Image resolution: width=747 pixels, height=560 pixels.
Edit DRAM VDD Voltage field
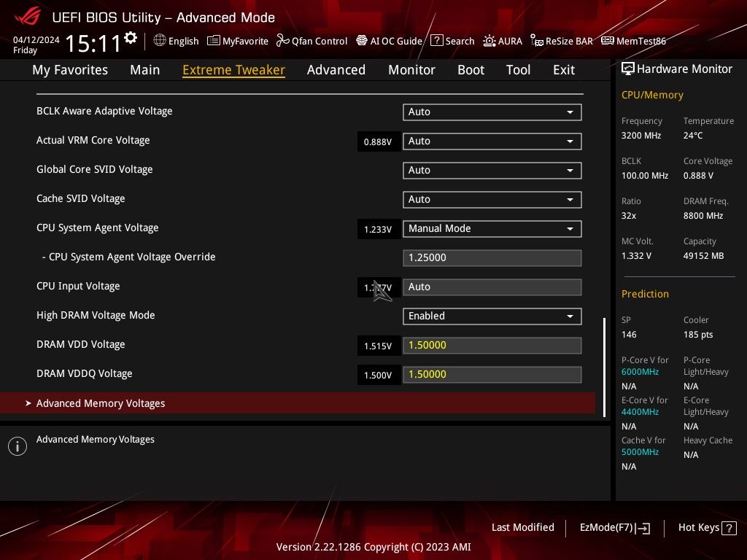[492, 345]
